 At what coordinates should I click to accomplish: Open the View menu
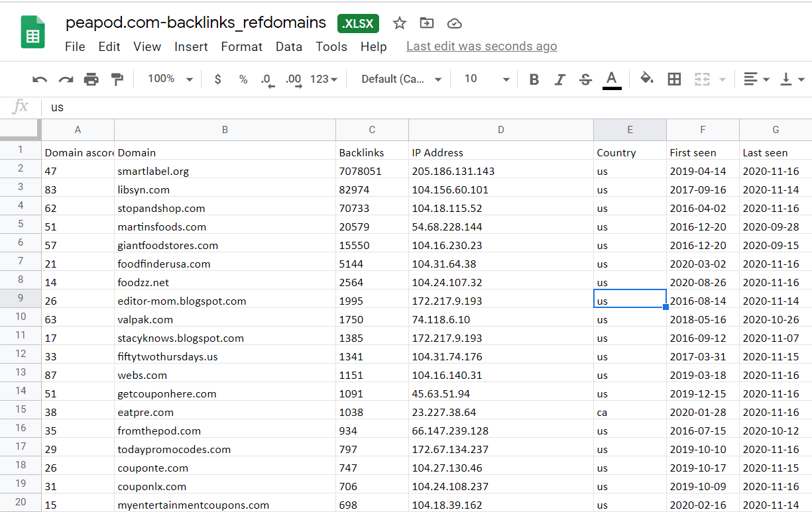tap(147, 46)
